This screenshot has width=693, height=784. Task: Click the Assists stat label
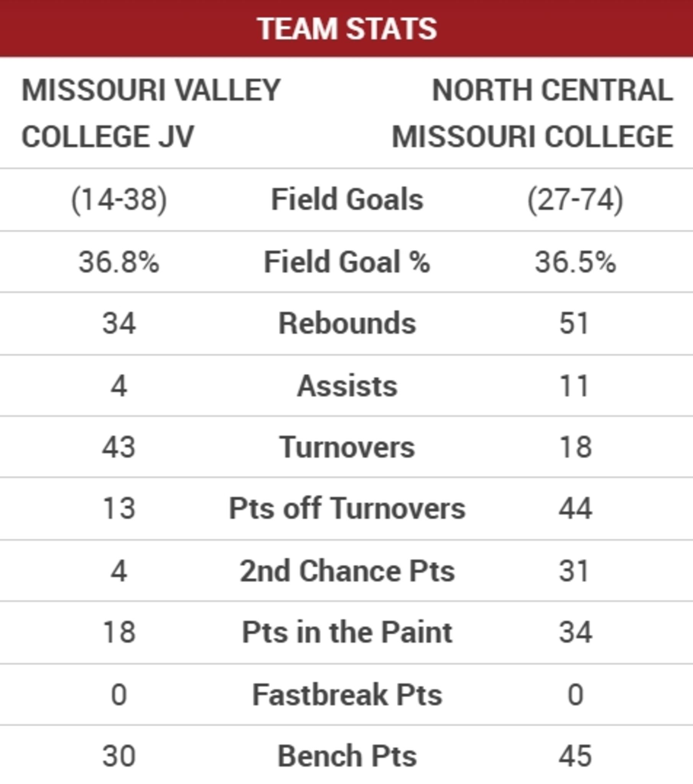347,386
